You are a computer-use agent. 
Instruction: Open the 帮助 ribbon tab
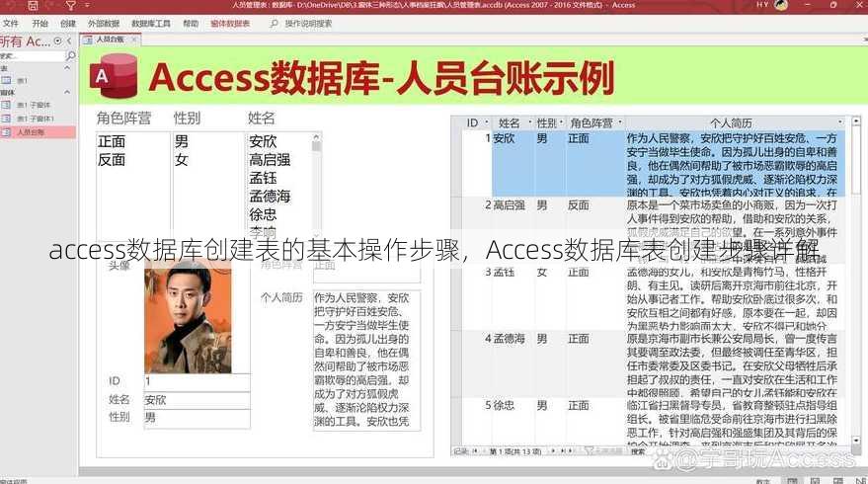[x=191, y=24]
